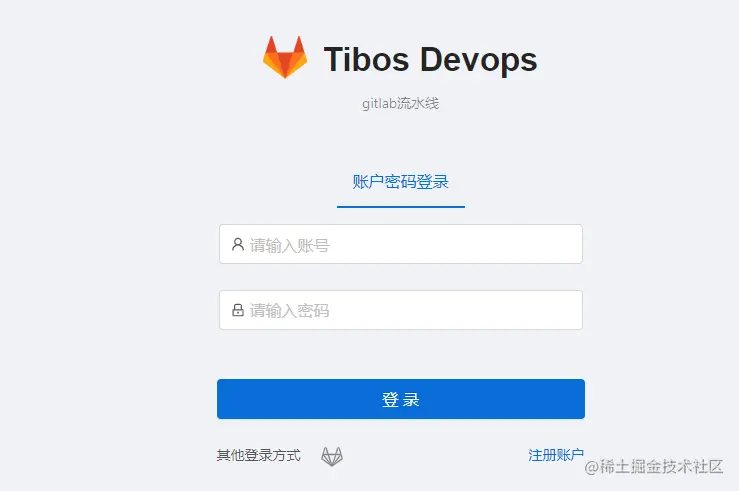
Task: Click the word Tibos in the heading
Action: (x=367, y=59)
